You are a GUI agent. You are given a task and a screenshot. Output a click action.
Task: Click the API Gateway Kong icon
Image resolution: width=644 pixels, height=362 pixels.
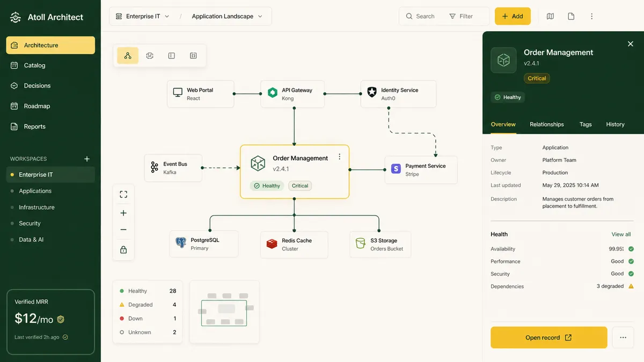click(x=273, y=93)
